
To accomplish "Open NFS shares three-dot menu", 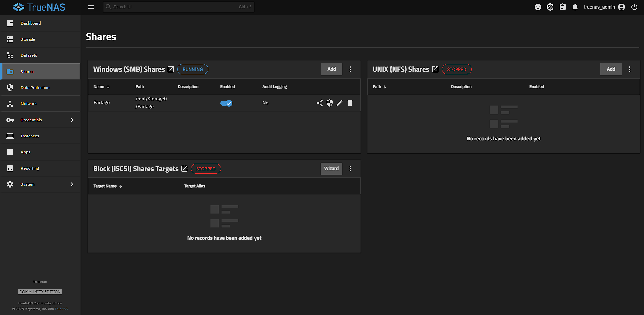I will [630, 69].
